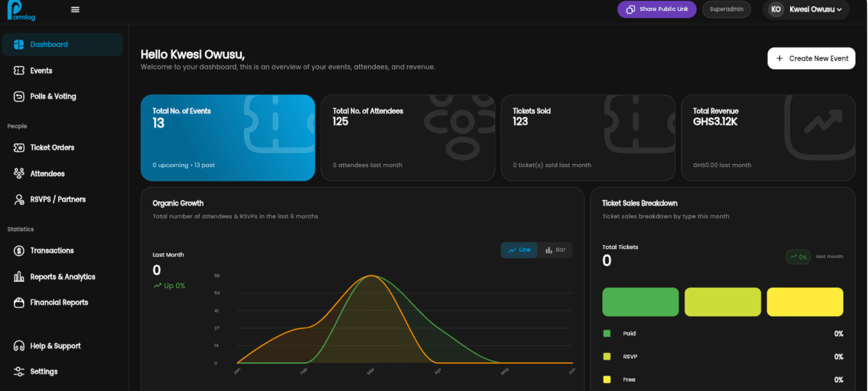Open Reports & Analytics page

62,276
